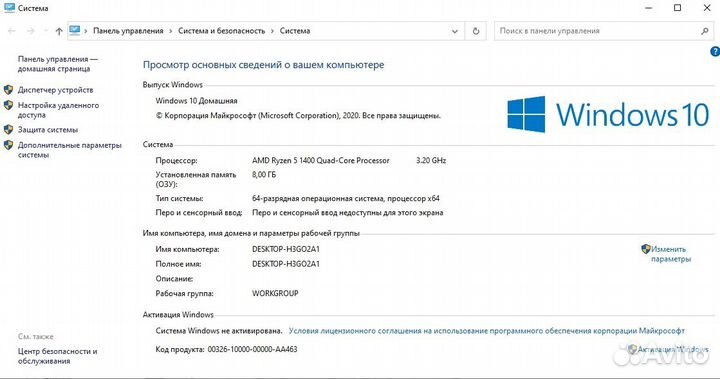
Task: Click shield icon beside 'Дополнительные параметры системы'
Action: pyautogui.click(x=8, y=145)
